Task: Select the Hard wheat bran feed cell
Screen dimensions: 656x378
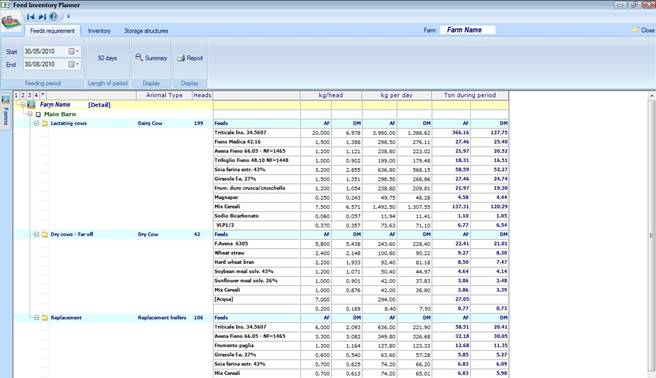Action: (x=256, y=262)
